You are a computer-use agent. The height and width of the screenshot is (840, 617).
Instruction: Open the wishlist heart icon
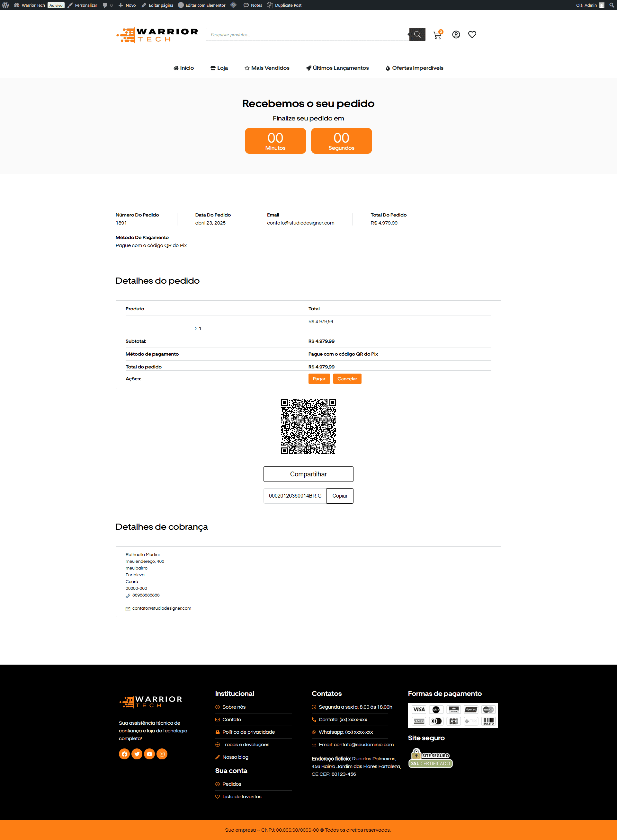coord(472,35)
